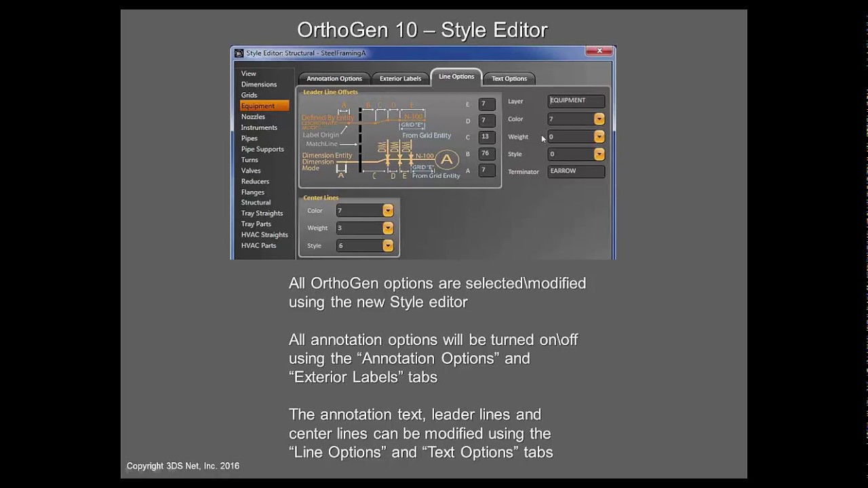Screen dimensions: 868x488
Task: Open the Center Lines Color dropdown
Action: (388, 211)
